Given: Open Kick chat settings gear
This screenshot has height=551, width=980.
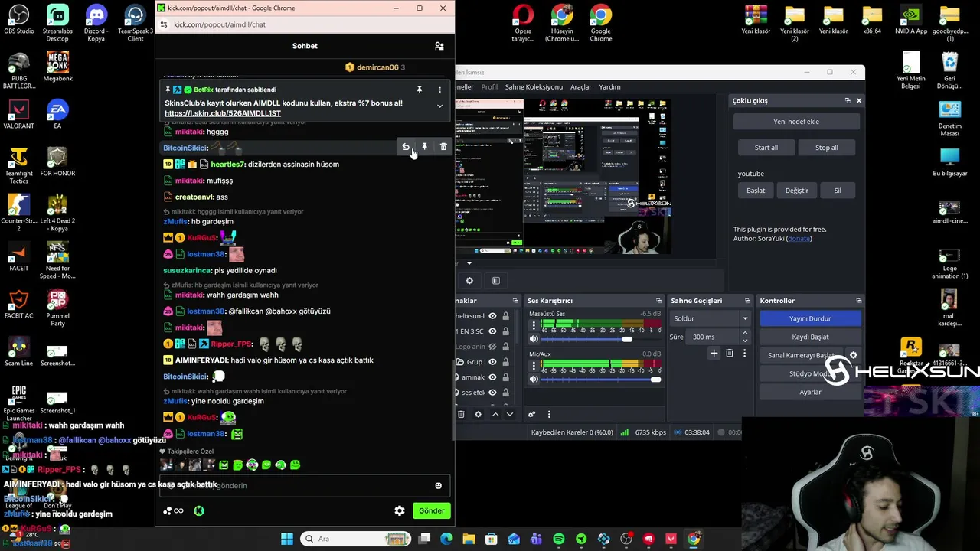Looking at the screenshot, I should point(400,510).
